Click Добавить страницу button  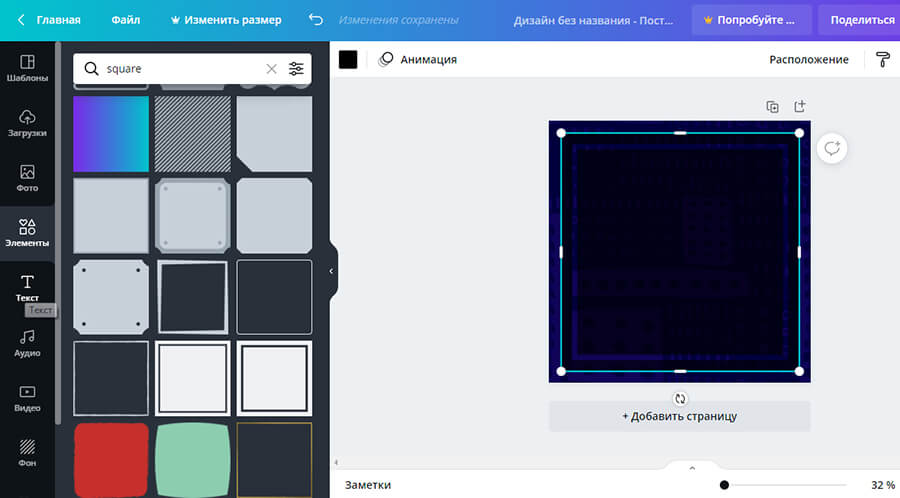click(x=679, y=416)
